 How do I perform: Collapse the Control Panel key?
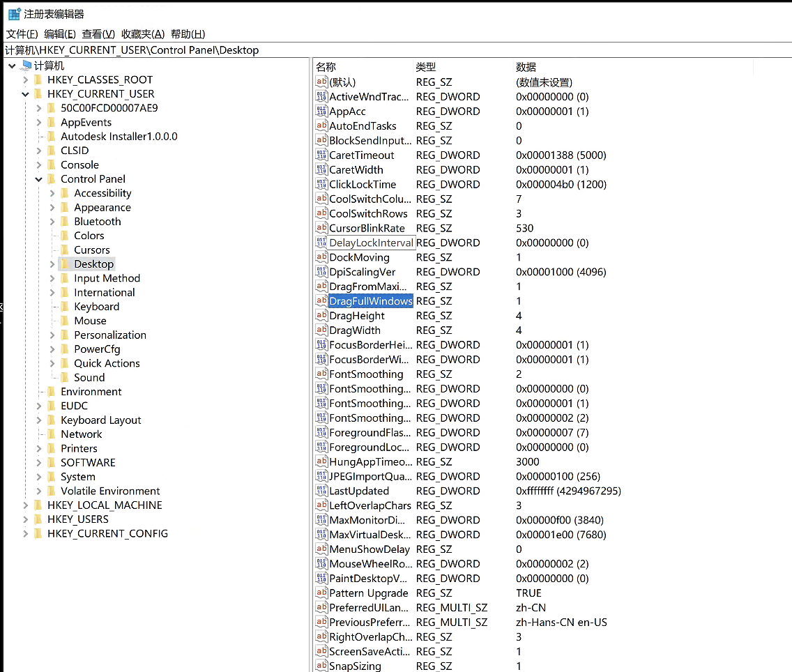click(x=39, y=179)
